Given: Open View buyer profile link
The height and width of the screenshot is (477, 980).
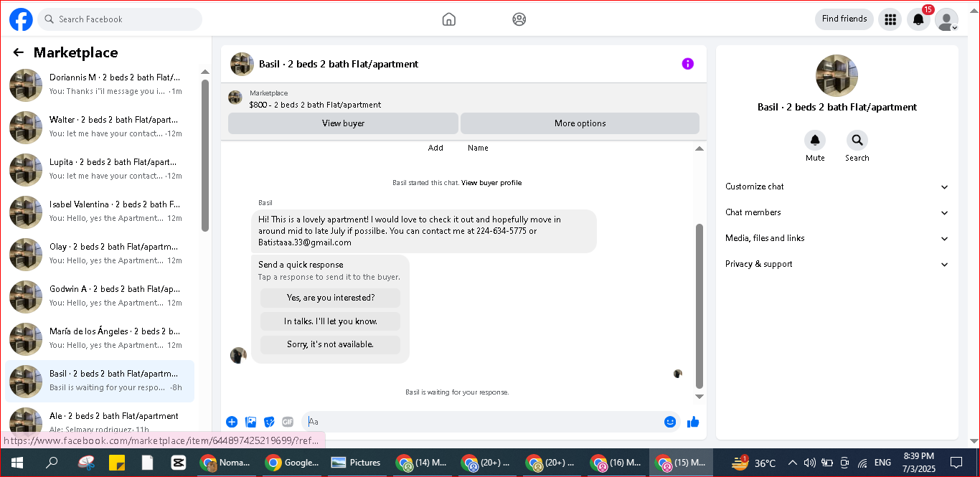Looking at the screenshot, I should point(491,183).
